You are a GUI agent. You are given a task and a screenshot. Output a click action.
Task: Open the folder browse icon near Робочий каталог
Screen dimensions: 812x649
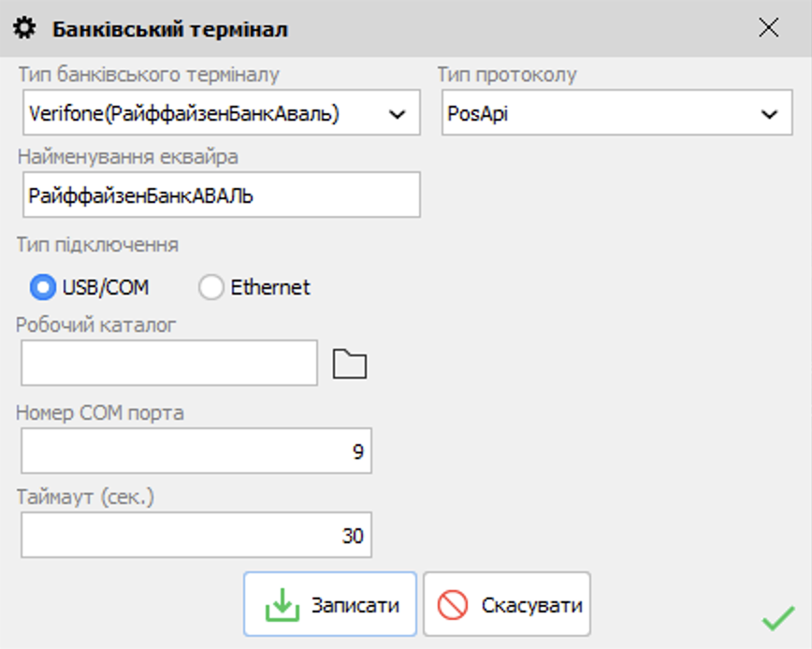(351, 363)
